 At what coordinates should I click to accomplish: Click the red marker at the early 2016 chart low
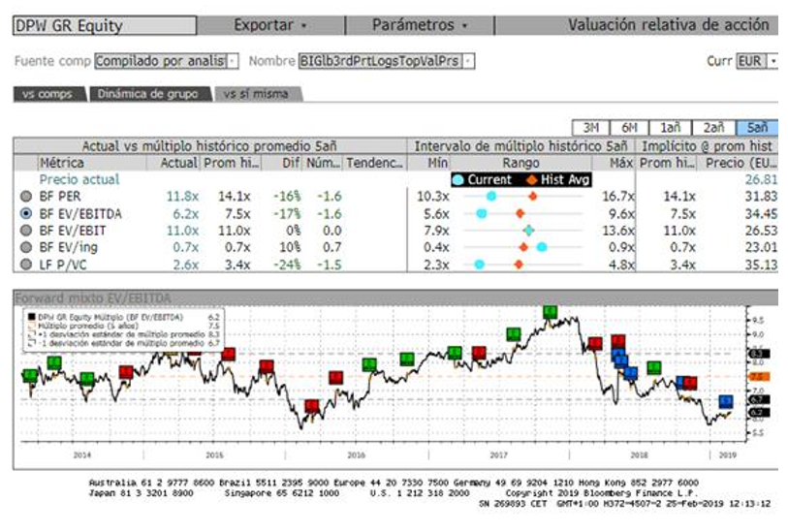(312, 406)
